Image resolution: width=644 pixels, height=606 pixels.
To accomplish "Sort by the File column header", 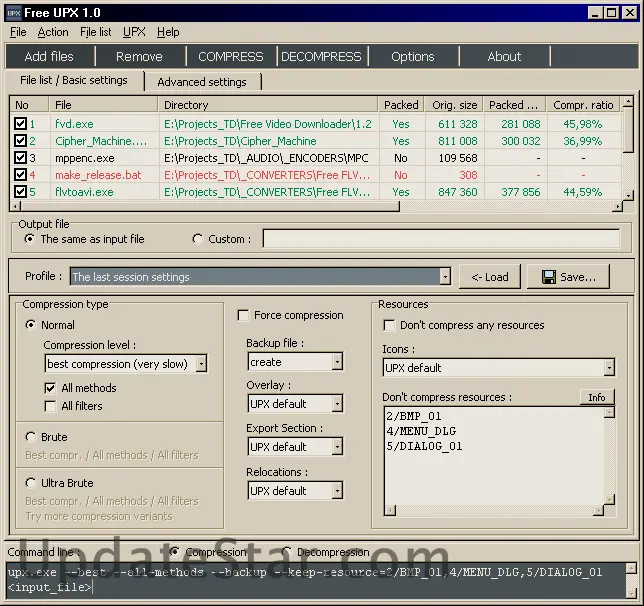I will click(103, 105).
